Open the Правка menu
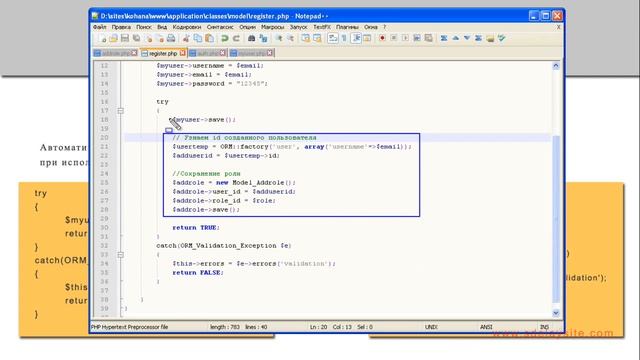Screen dimensions: 640x360 tap(121, 27)
